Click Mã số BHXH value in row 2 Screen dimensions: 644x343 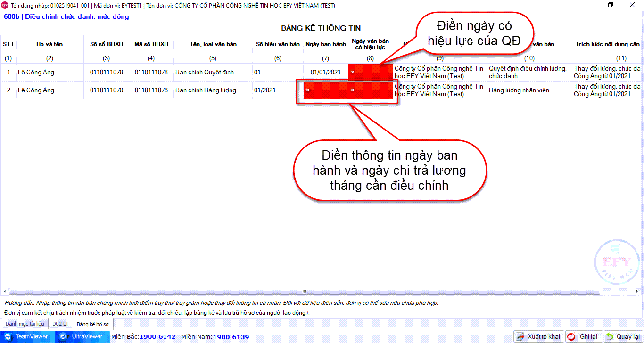coord(151,90)
